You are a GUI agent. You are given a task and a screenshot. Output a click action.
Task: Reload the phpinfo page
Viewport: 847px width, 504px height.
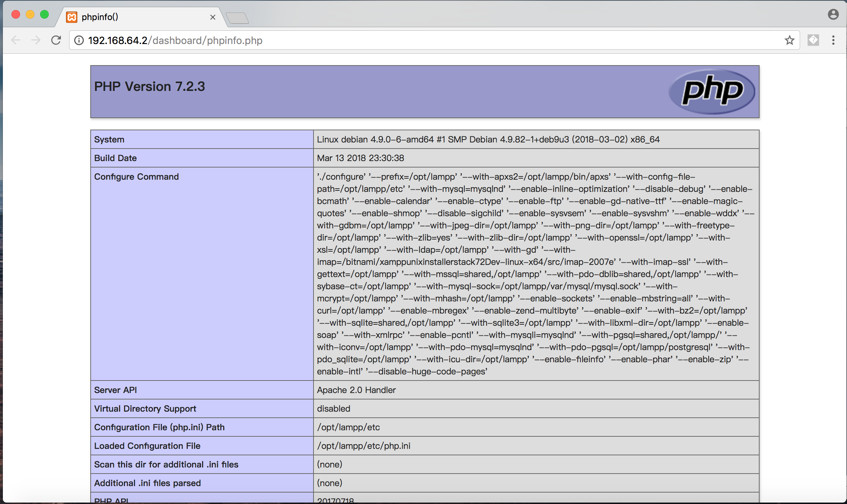click(x=56, y=40)
